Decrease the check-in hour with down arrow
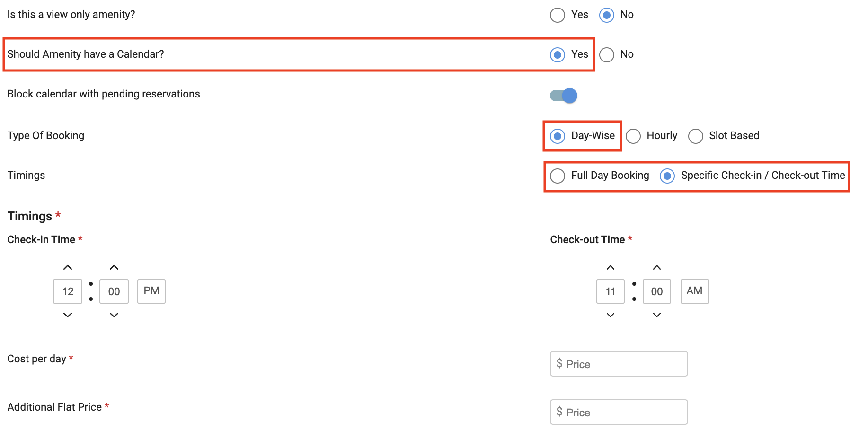Screen dimensions: 868x439 click(x=68, y=315)
